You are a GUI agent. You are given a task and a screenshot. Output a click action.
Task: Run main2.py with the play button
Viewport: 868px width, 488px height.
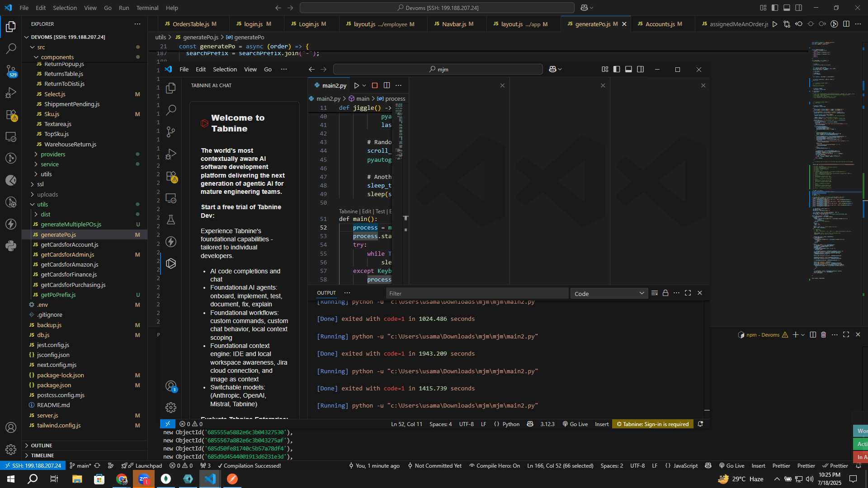(x=356, y=85)
